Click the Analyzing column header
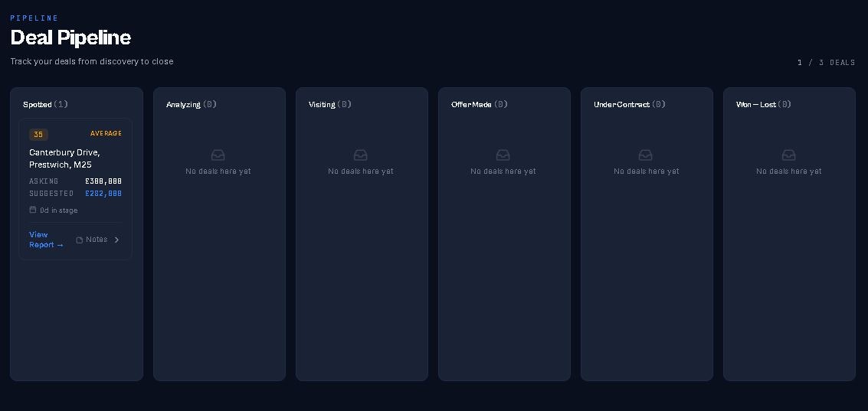 click(192, 104)
